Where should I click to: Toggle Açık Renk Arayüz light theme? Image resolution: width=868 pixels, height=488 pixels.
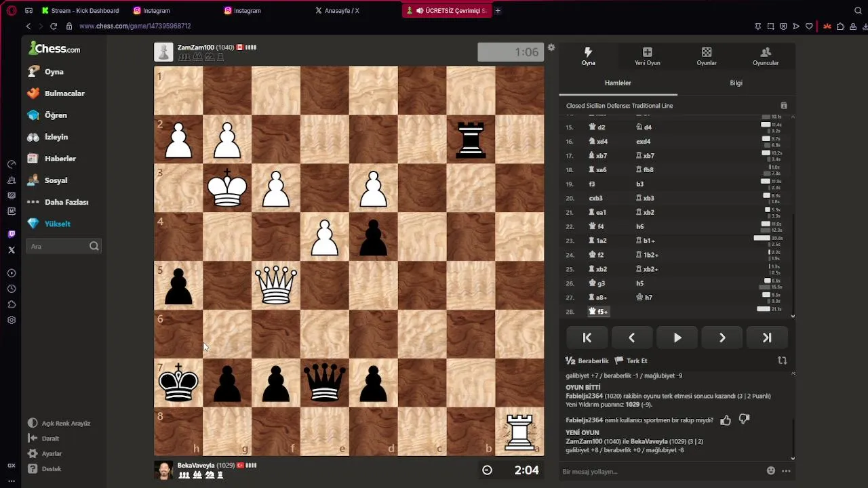[x=59, y=423]
